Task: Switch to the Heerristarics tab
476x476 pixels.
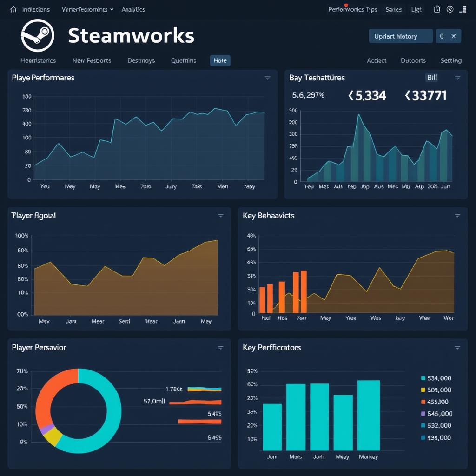Action: 38,60
